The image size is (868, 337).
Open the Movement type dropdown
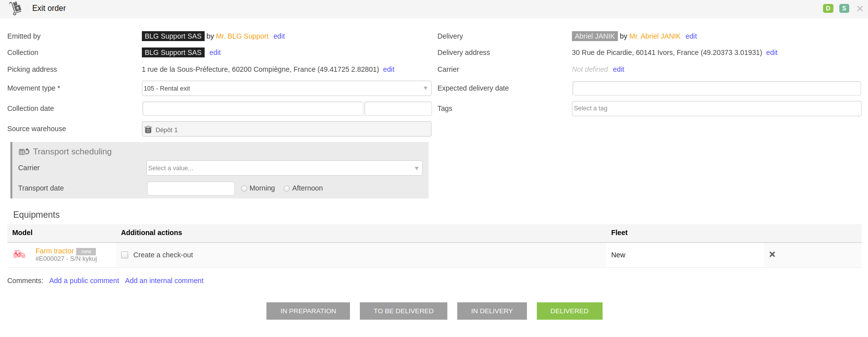pyautogui.click(x=286, y=89)
